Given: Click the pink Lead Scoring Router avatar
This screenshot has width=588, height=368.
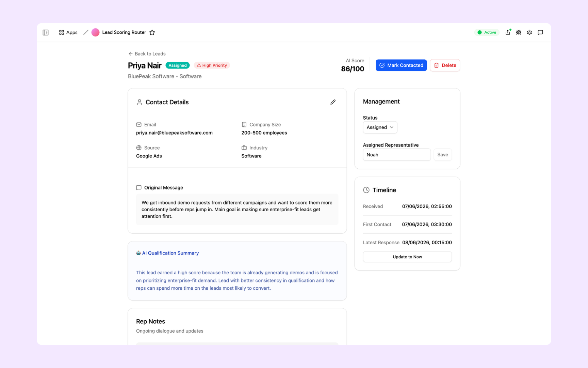Looking at the screenshot, I should 96,32.
